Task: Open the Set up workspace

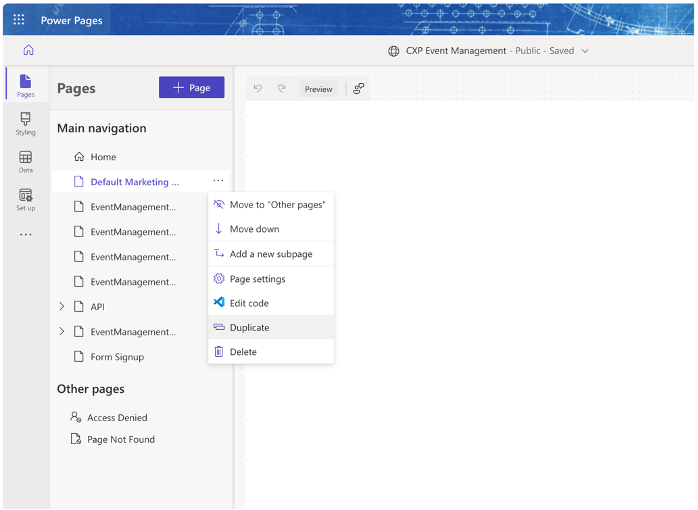Action: pos(25,199)
